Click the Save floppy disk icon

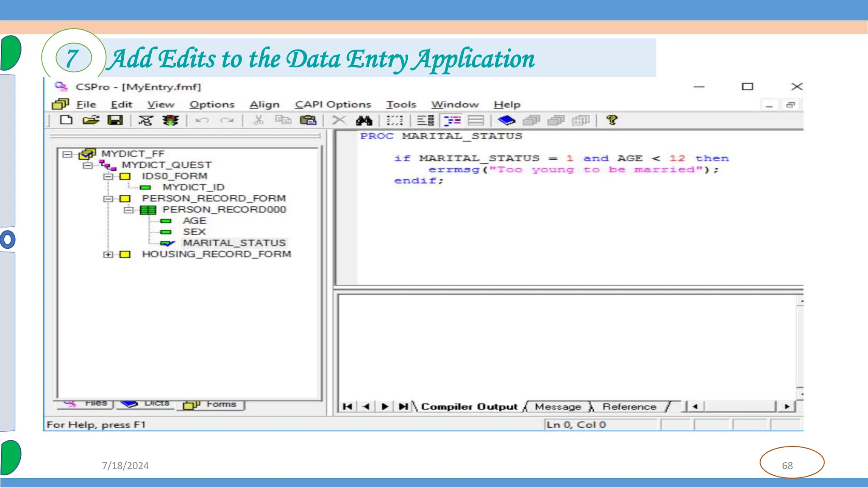pyautogui.click(x=115, y=120)
